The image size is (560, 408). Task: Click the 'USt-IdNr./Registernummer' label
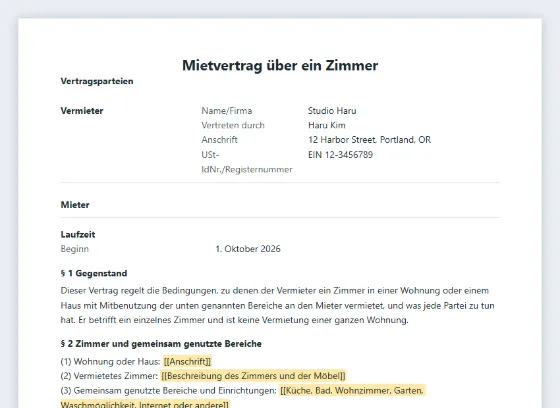pyautogui.click(x=247, y=162)
